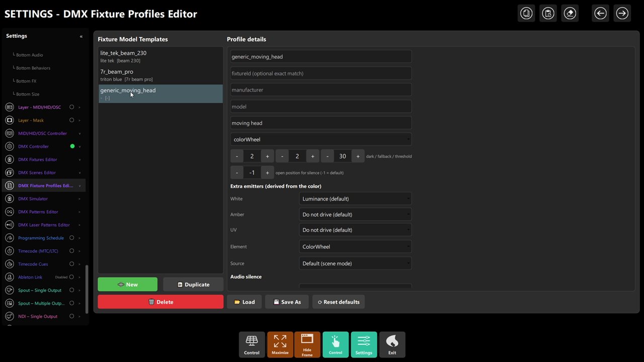Toggle the Spout – Single Output enable circle
Screen dimensions: 644x362
71,290
